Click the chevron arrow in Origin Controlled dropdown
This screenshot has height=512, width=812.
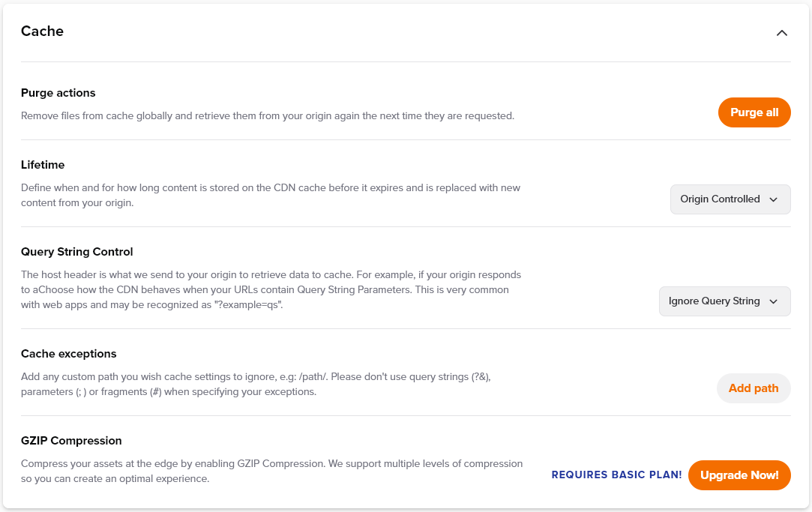click(x=773, y=200)
